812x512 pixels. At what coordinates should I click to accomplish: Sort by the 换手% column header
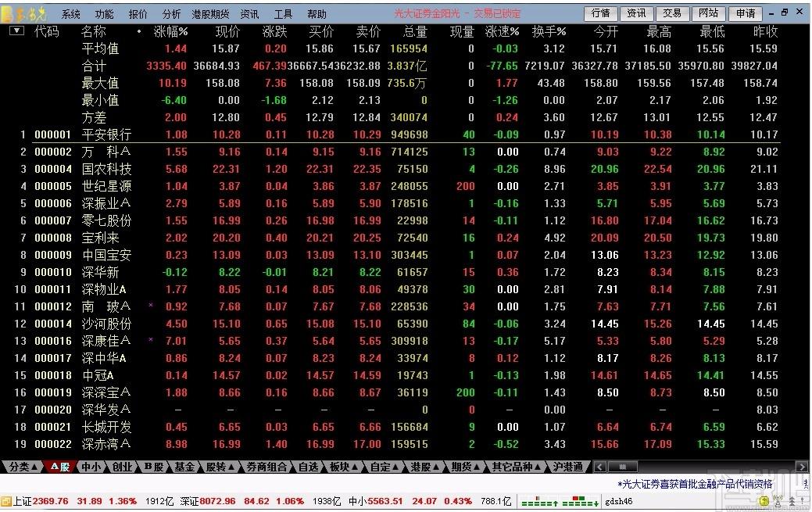[x=549, y=32]
